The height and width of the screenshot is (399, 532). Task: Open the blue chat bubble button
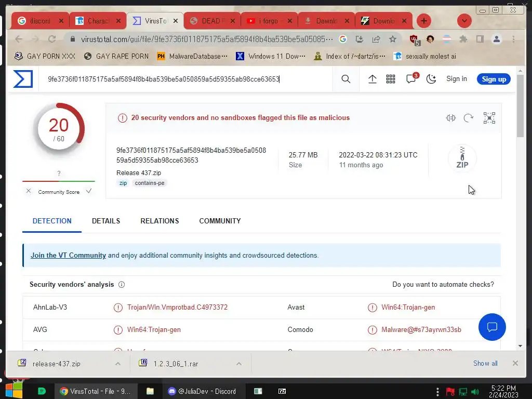tap(492, 327)
